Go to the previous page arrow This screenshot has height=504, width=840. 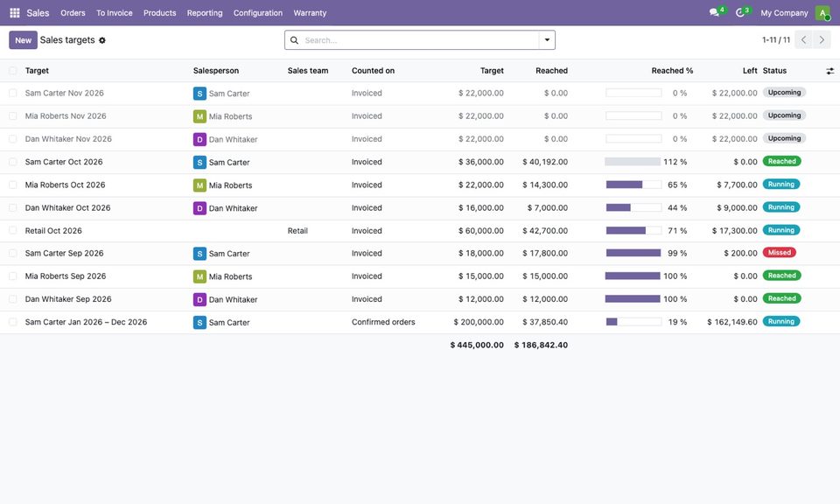click(803, 39)
